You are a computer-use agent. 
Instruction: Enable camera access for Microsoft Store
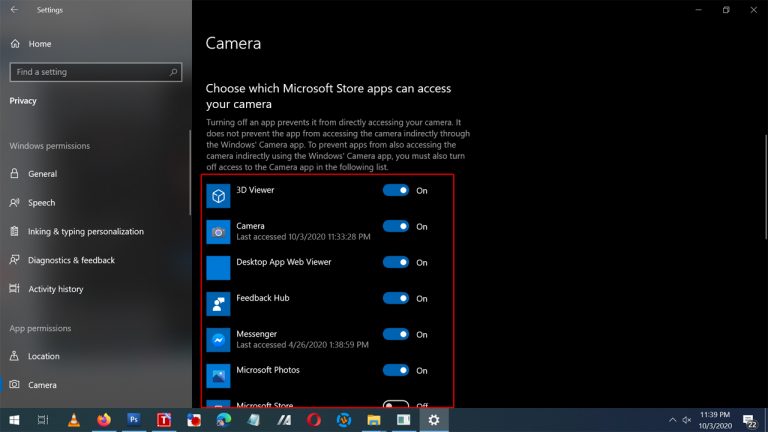[x=396, y=405]
